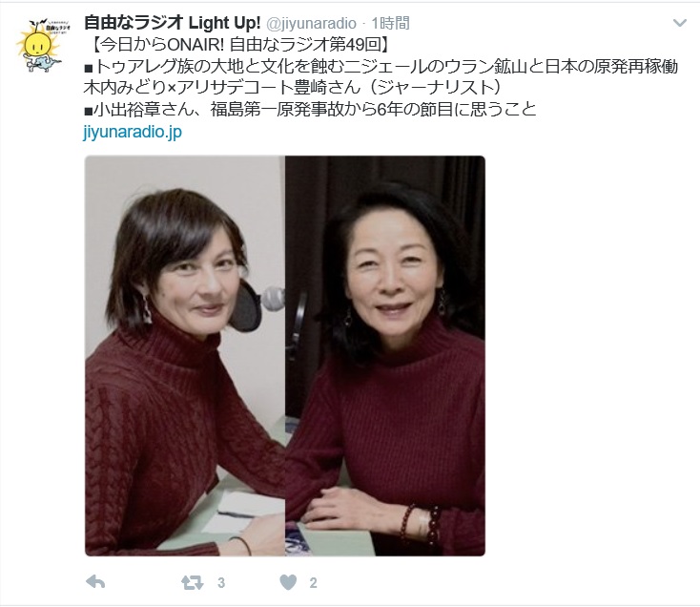Viewport: 700px width, 607px height.
Task: View the photo of woman with dark curtain
Action: coord(385,356)
